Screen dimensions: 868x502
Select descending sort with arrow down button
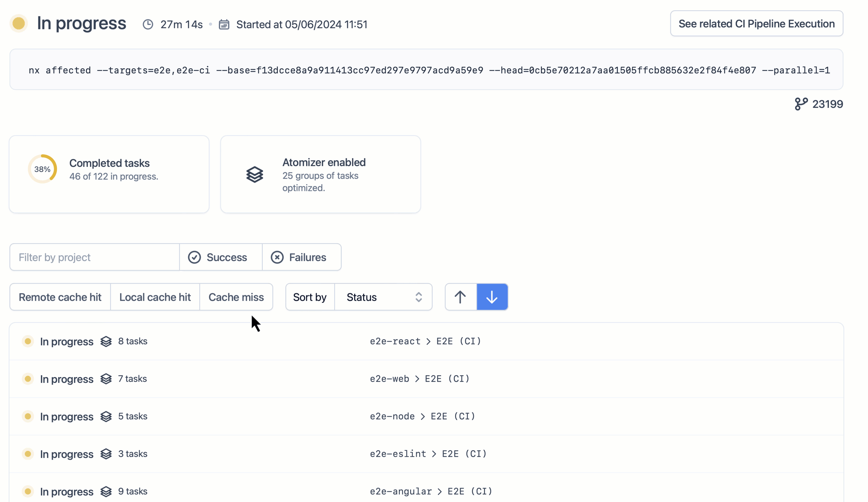coord(492,296)
